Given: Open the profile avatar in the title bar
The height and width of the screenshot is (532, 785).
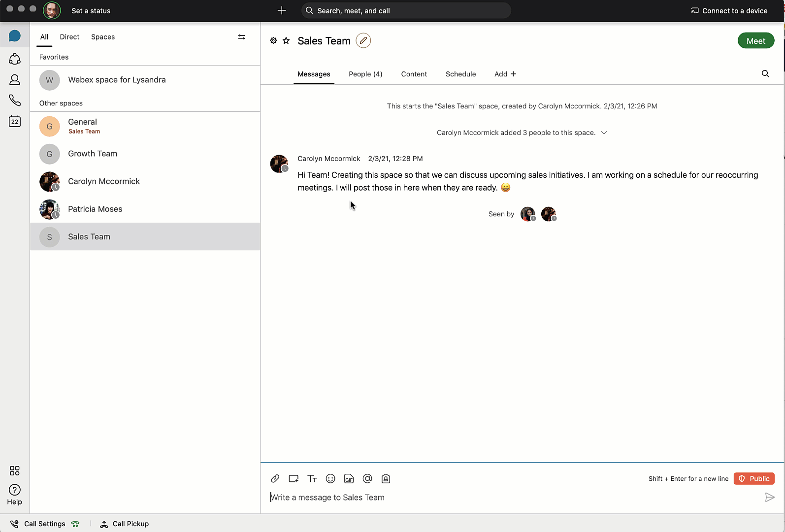Looking at the screenshot, I should coord(52,10).
